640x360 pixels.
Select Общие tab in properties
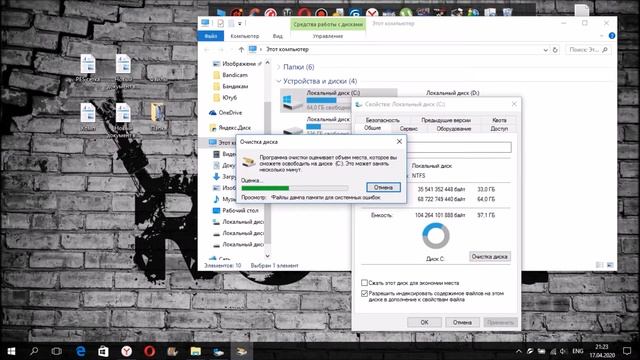pos(372,128)
